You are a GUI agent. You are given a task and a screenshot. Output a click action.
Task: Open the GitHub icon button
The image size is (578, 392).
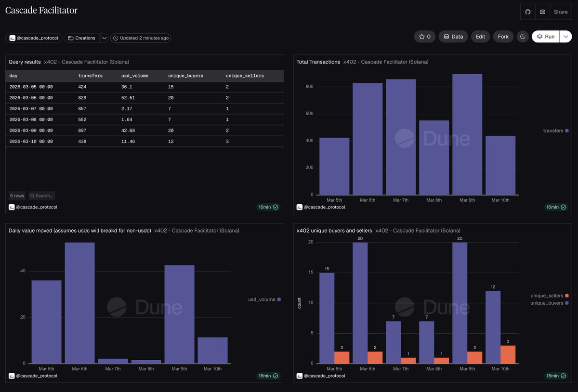click(528, 12)
